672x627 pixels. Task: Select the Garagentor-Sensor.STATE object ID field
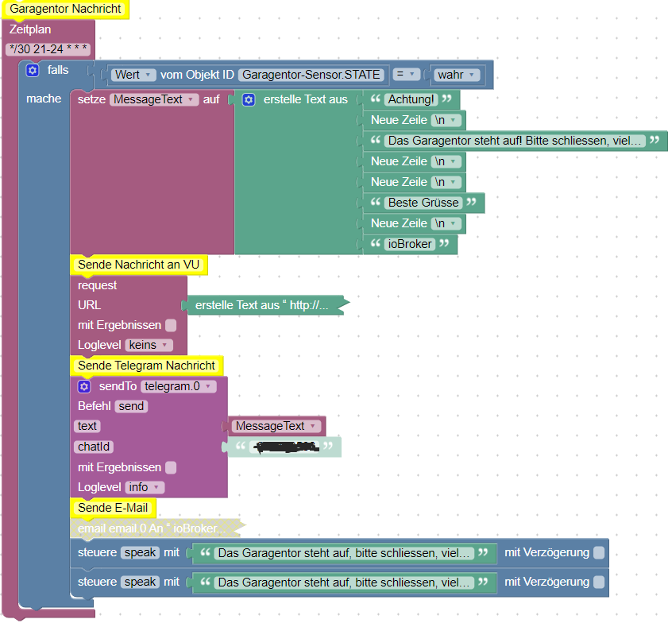pyautogui.click(x=311, y=75)
